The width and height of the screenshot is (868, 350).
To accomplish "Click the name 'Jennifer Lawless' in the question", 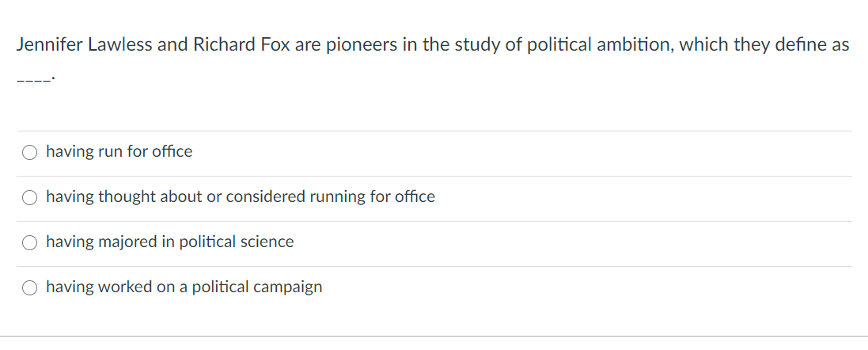I will pyautogui.click(x=85, y=45).
